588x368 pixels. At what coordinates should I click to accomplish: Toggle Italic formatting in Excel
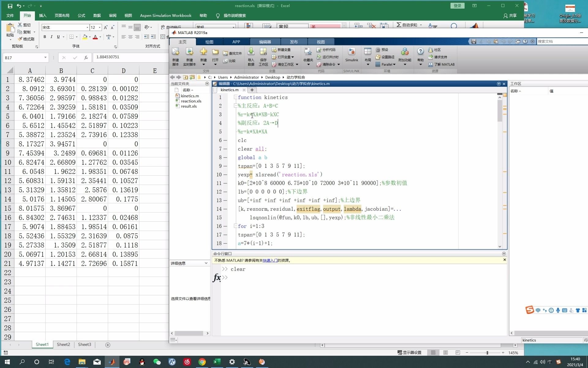(51, 37)
